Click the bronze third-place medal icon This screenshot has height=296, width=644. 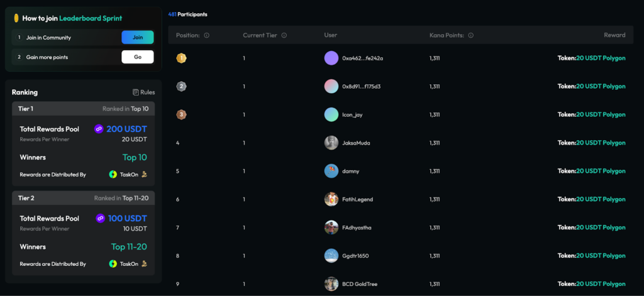(x=181, y=114)
